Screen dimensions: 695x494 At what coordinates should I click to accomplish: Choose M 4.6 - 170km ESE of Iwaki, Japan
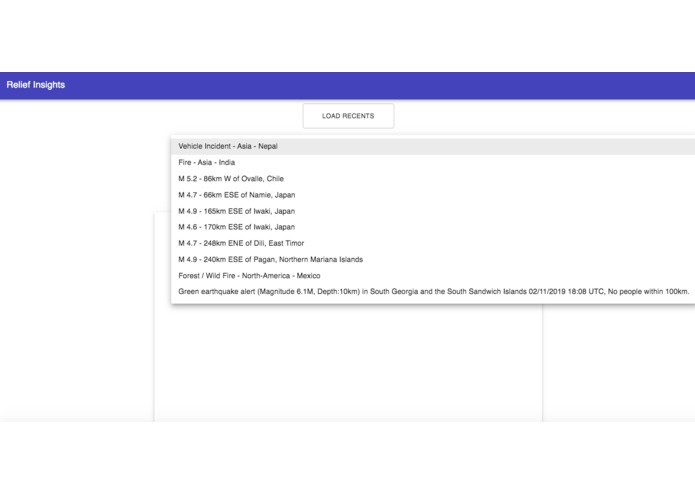(x=433, y=227)
